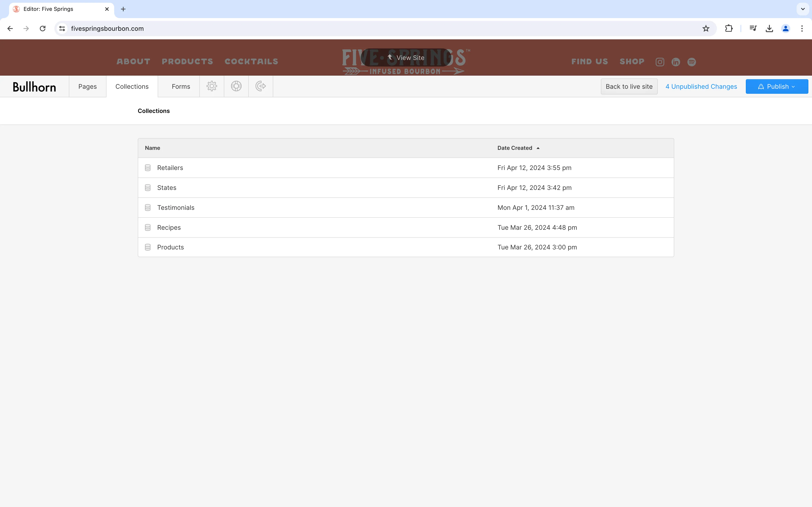The width and height of the screenshot is (812, 507).
Task: Open the browser Extensions puzzle icon
Action: (728, 29)
